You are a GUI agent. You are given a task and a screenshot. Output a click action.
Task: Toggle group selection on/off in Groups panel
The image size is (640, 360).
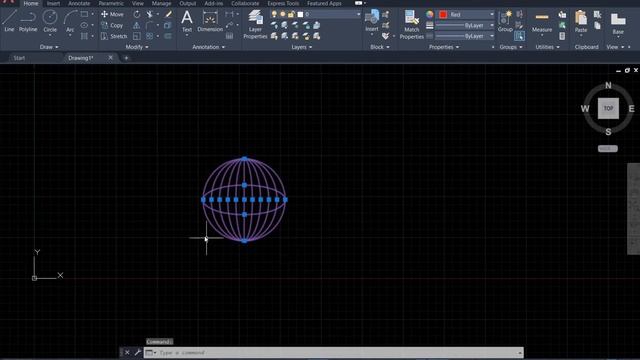[x=520, y=36]
